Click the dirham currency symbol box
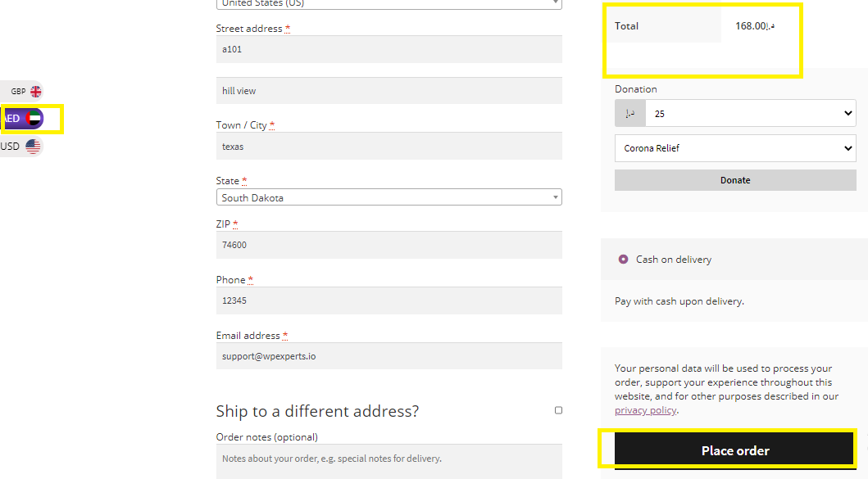 630,113
